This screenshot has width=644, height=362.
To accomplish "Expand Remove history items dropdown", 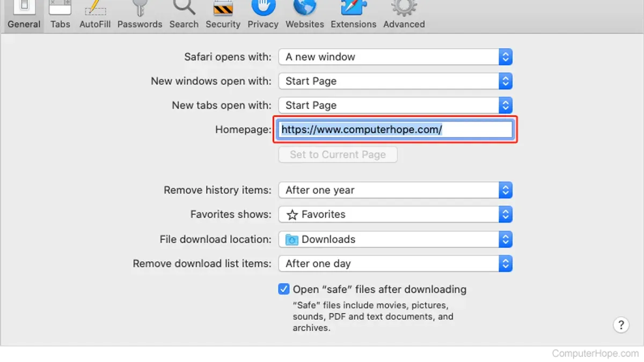I will point(396,190).
